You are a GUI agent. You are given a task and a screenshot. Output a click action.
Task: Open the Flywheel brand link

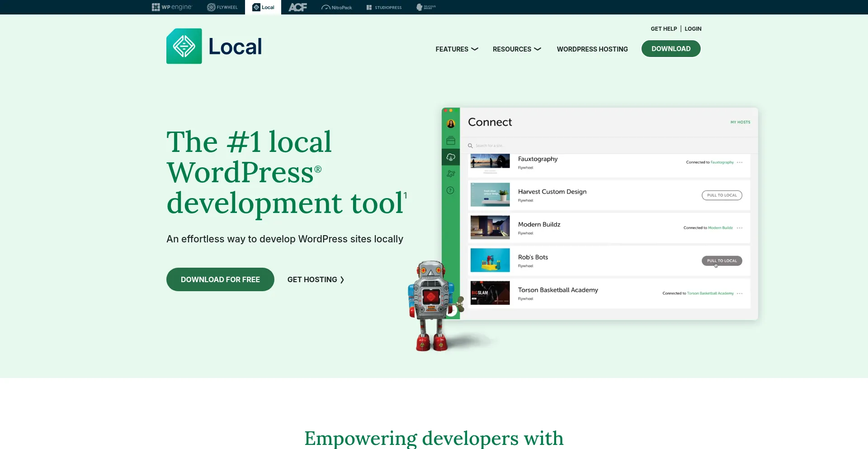[222, 7]
